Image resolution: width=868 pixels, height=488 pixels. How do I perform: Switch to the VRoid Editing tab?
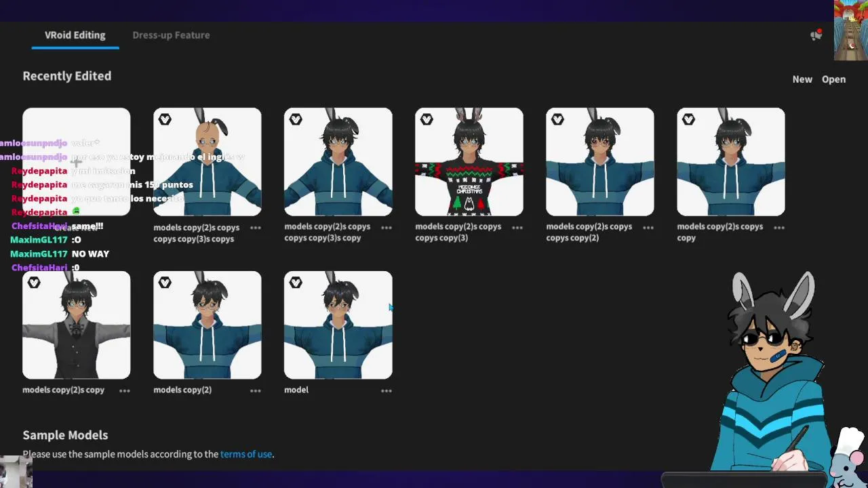(75, 35)
